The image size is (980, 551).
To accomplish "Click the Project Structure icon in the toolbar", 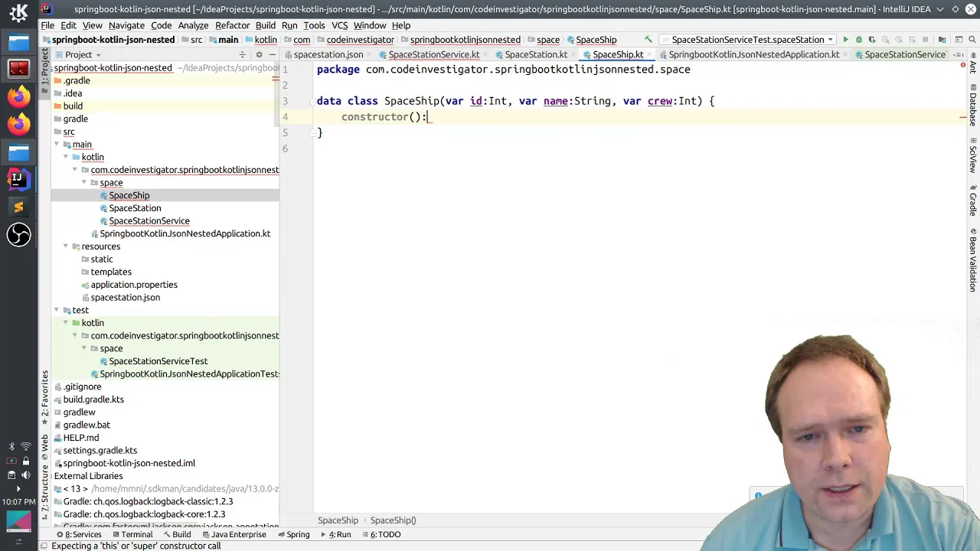I will (x=942, y=40).
